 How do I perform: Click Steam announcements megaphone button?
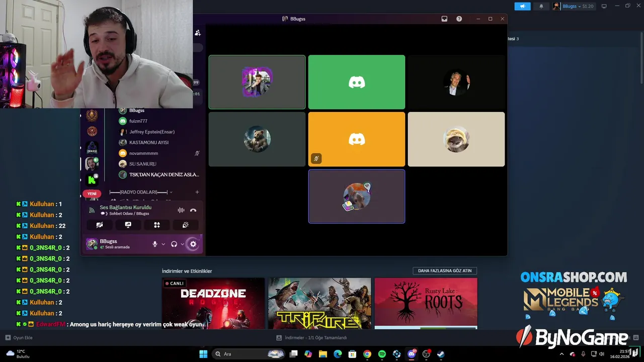[x=522, y=6]
